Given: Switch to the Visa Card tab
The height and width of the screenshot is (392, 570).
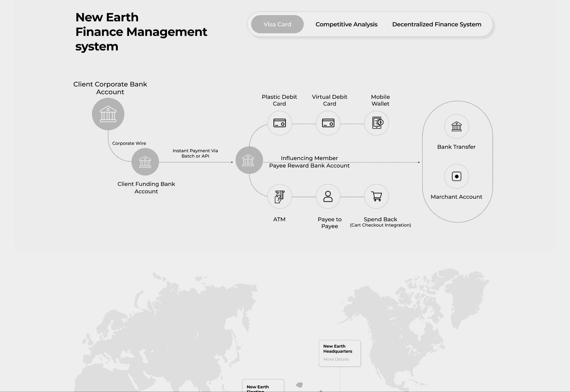Looking at the screenshot, I should tap(277, 24).
